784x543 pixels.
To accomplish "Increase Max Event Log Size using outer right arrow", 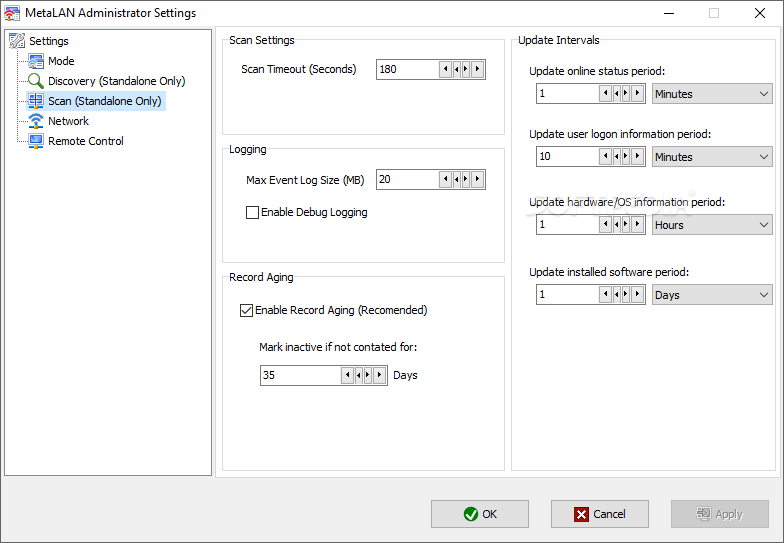I will point(478,179).
